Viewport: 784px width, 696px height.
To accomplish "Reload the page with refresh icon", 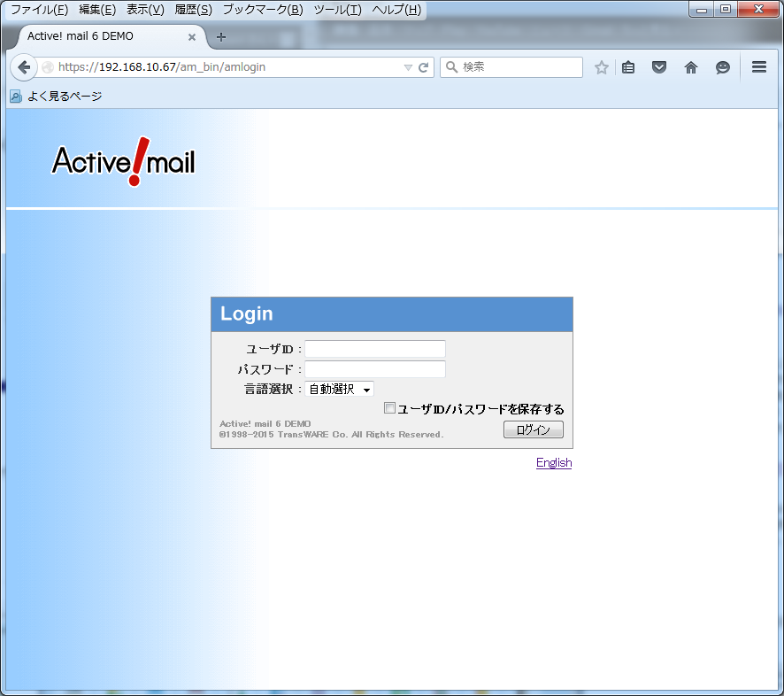I will point(424,67).
